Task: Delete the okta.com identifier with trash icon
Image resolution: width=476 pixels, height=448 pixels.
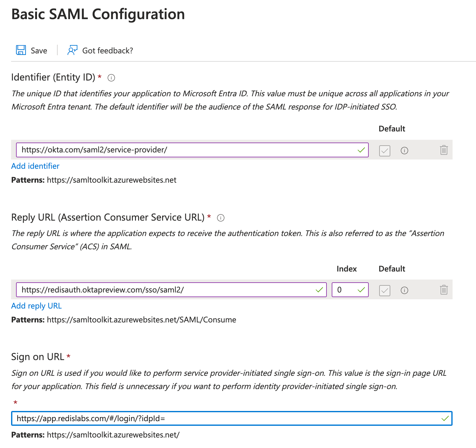Action: [444, 150]
